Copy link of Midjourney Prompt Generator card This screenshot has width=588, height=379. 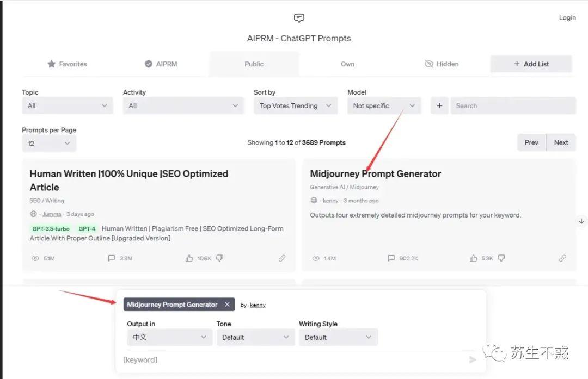(x=562, y=258)
